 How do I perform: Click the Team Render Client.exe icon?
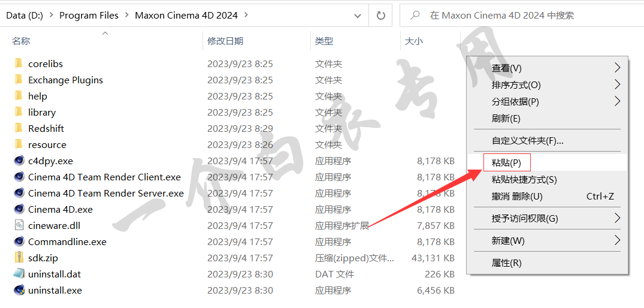[19, 177]
